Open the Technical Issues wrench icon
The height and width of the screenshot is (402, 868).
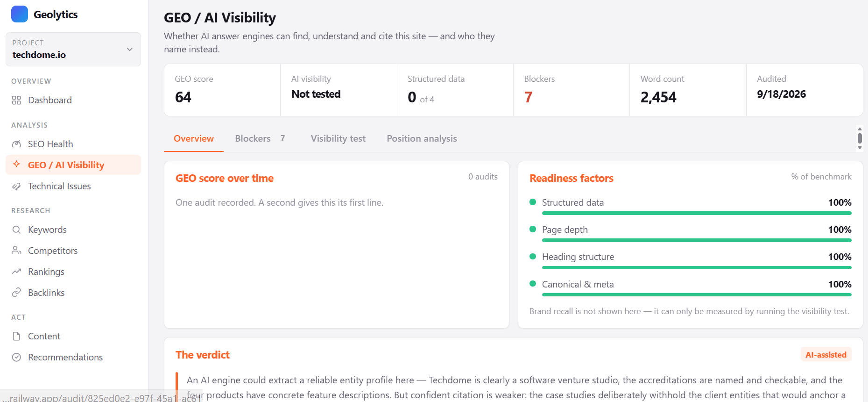[x=16, y=186]
